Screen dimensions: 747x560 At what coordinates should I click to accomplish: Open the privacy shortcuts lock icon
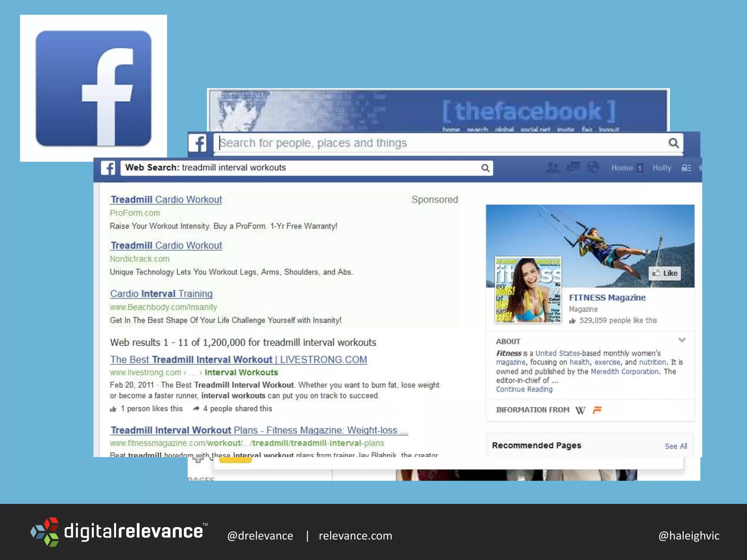pos(686,168)
